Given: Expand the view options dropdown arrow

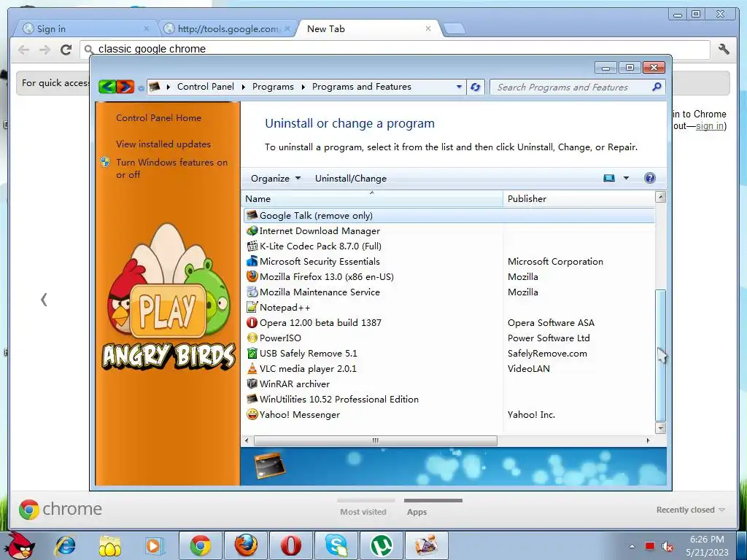Looking at the screenshot, I should 626,178.
